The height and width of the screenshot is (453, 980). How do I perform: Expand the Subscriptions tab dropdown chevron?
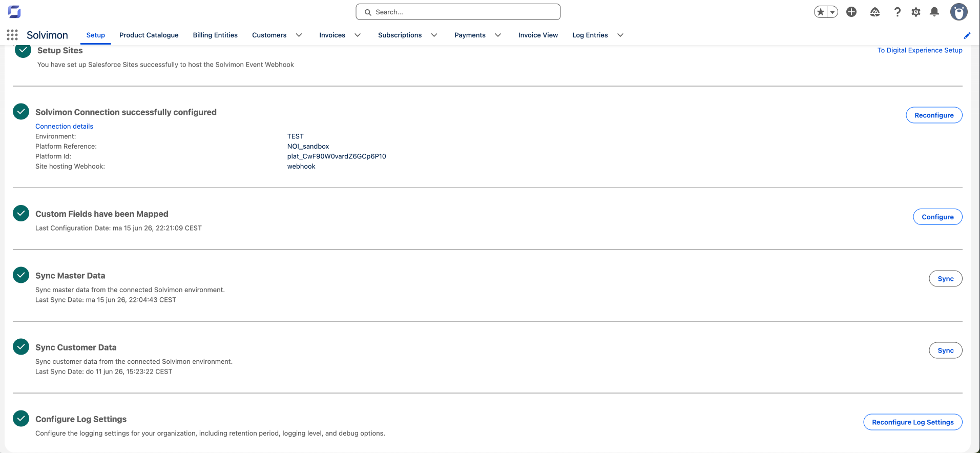(434, 35)
